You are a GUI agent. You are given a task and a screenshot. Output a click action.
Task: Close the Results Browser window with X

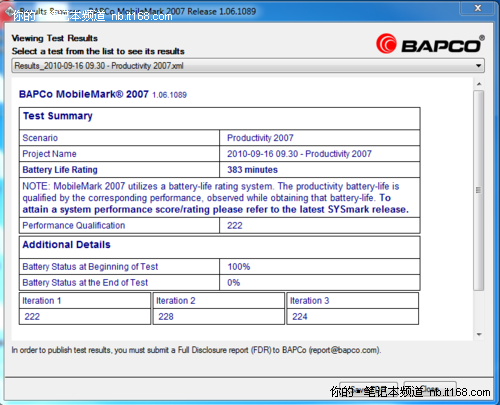[x=477, y=8]
